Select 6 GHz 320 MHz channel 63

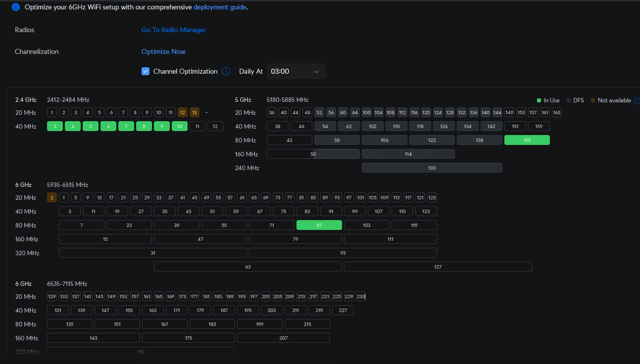tap(248, 267)
